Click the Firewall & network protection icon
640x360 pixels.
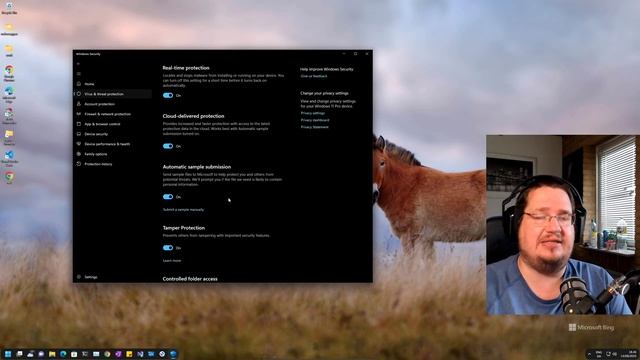(79, 114)
